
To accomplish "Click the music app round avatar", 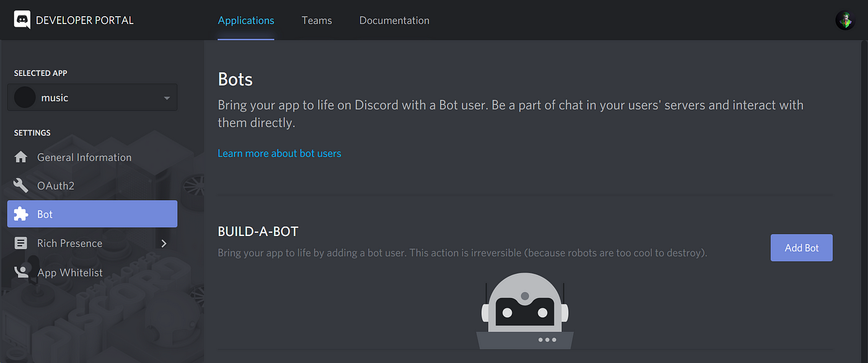I will 25,97.
